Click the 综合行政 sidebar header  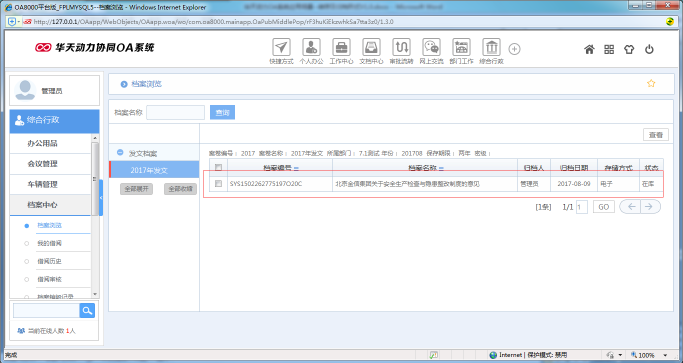54,121
